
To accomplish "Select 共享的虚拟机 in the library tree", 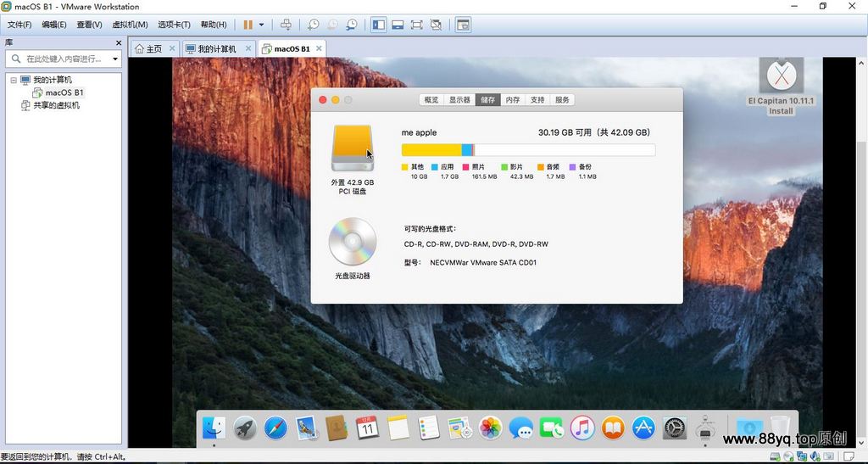I will pos(56,105).
